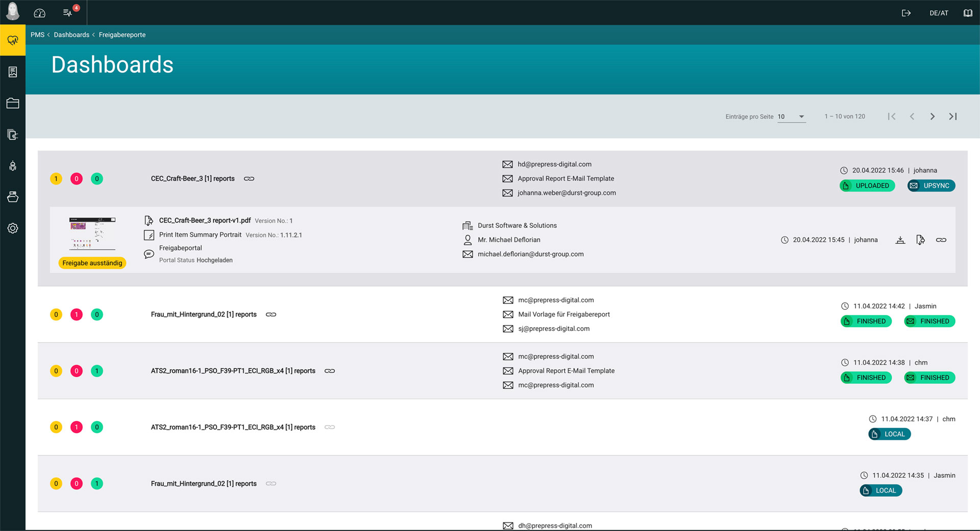Screen dimensions: 980x531
Task: Open the folder icon in left sidebar
Action: [x=13, y=103]
